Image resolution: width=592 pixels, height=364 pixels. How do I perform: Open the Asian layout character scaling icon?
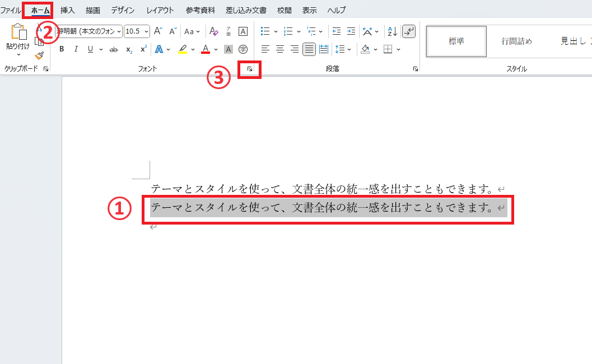367,31
